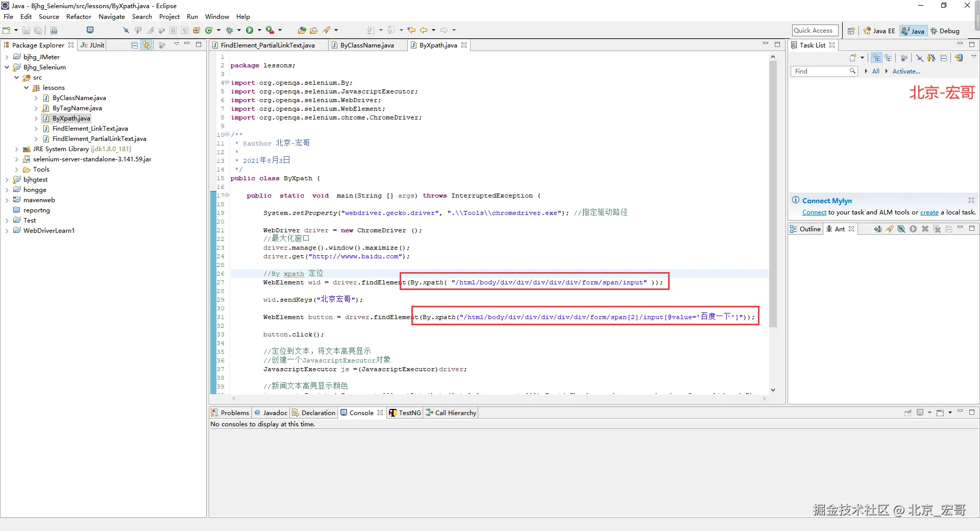The image size is (980, 531).
Task: Toggle Categorized presentation in Task List
Action: pyautogui.click(x=877, y=58)
